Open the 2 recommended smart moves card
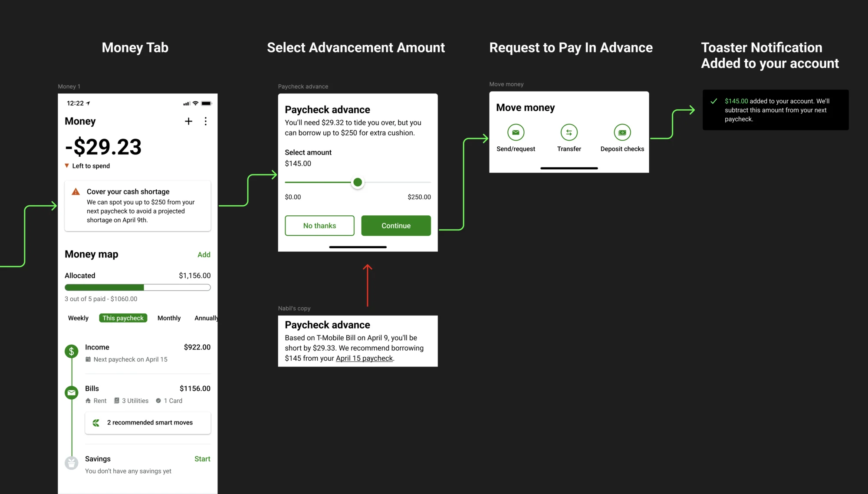Screen dimensions: 868x494 pos(148,423)
